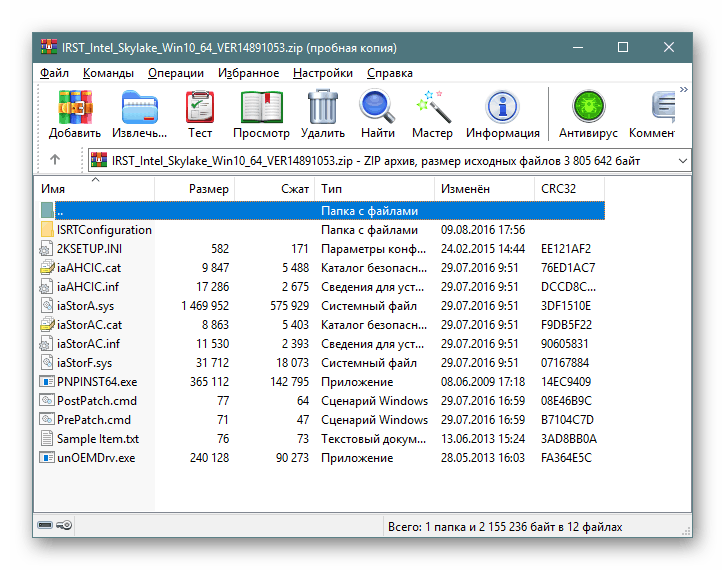Select the PNPINST64.exe application icon
Viewport: 725px width, 570px height.
47,382
